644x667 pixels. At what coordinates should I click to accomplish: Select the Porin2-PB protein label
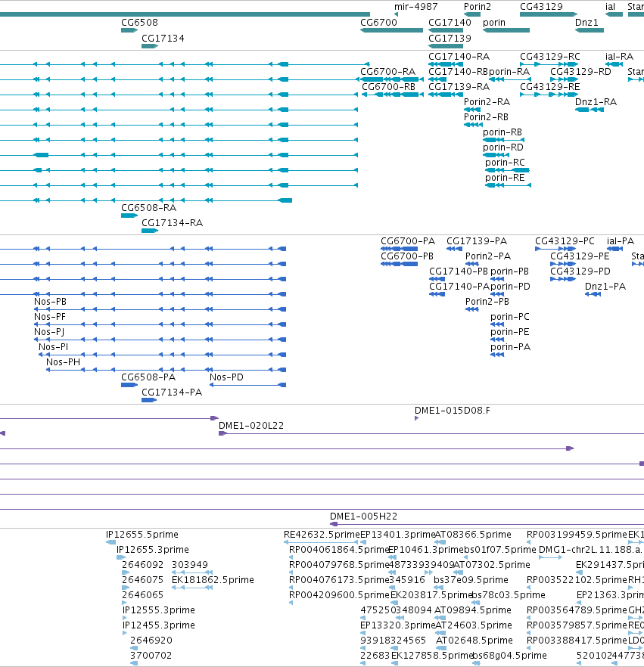point(487,302)
